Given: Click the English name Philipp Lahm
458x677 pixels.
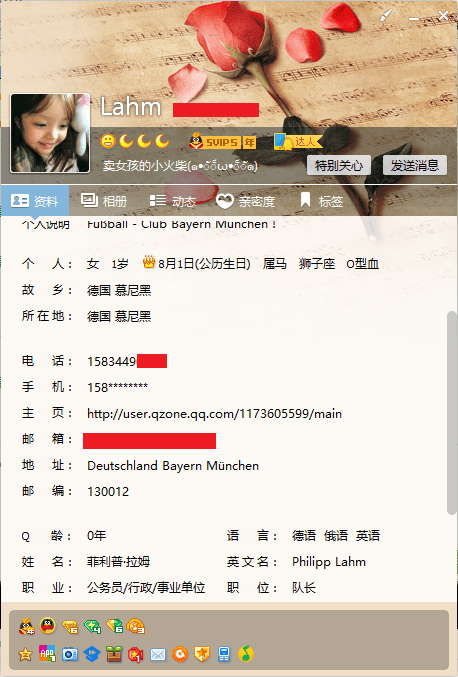Looking at the screenshot, I should pyautogui.click(x=329, y=562).
